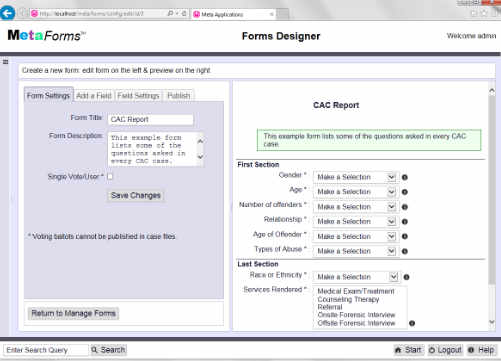The height and width of the screenshot is (361, 501).
Task: Click the MetaForms logo
Action: (x=47, y=35)
